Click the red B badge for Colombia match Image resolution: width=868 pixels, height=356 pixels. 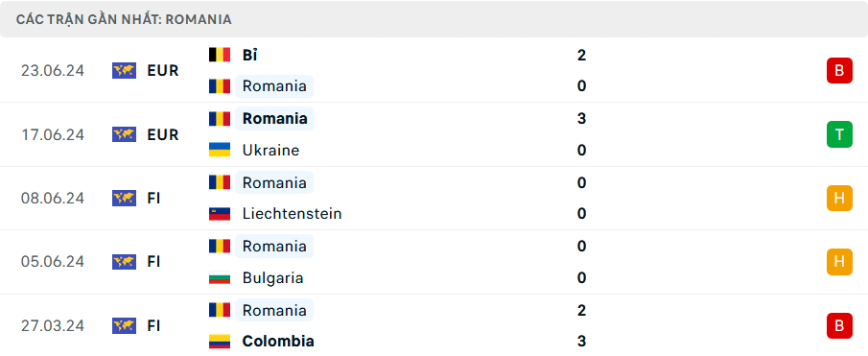[839, 325]
